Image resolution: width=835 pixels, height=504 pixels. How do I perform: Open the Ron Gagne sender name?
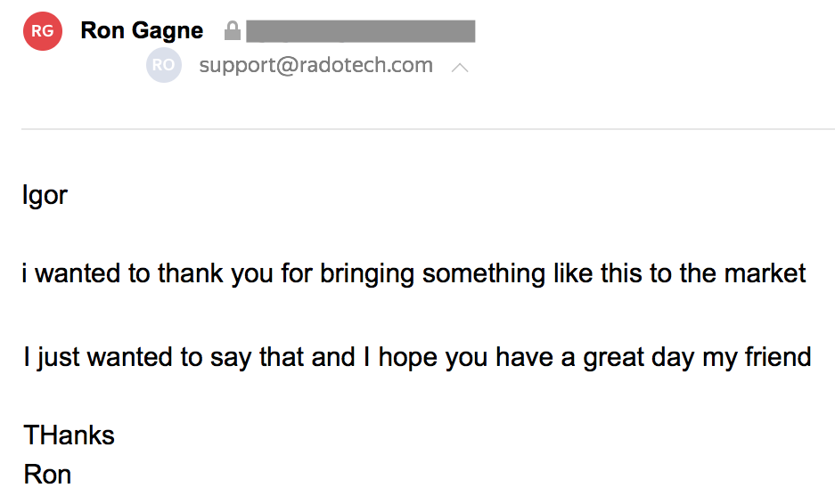(142, 31)
